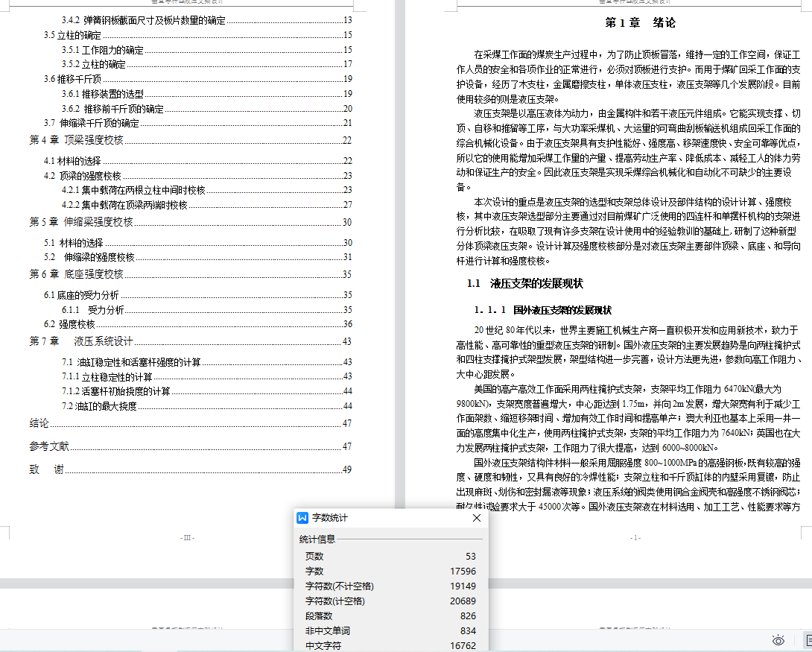Open TOC entry 7.1.2 活塞杆初始挠度的计算
Image resolution: width=812 pixels, height=652 pixels.
click(x=116, y=391)
